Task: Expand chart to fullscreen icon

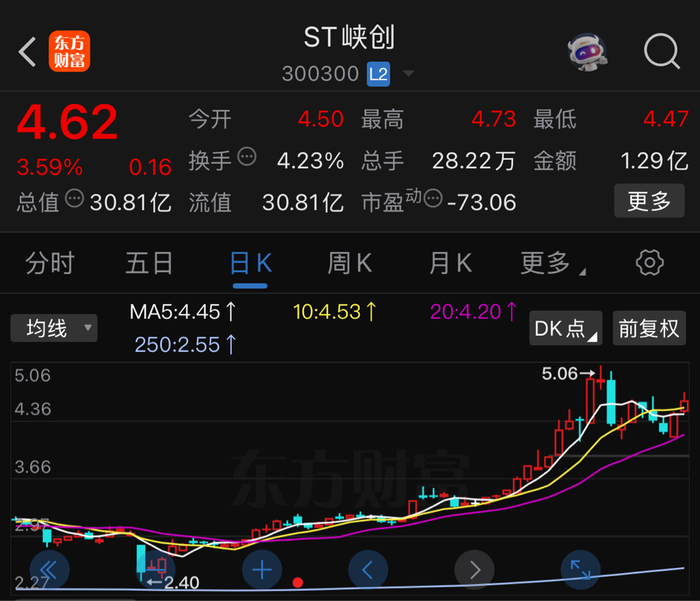Action: pyautogui.click(x=580, y=570)
